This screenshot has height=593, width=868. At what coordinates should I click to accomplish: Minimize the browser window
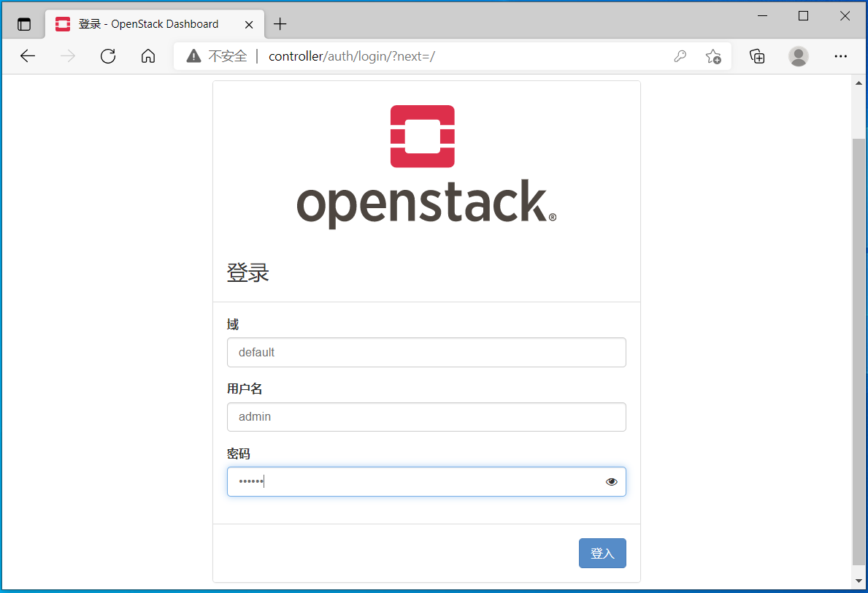(762, 16)
